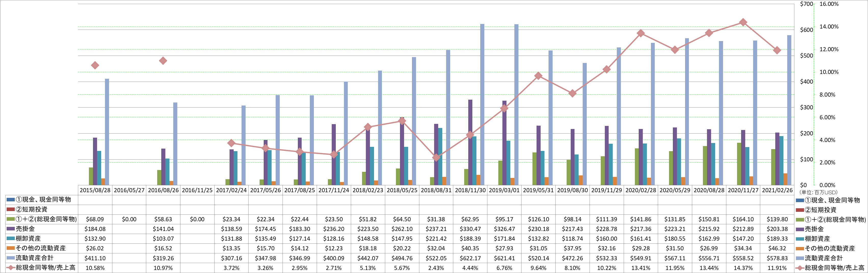
Task: Select the $0.00 cell under 2016/11/25
Action: [x=197, y=219]
